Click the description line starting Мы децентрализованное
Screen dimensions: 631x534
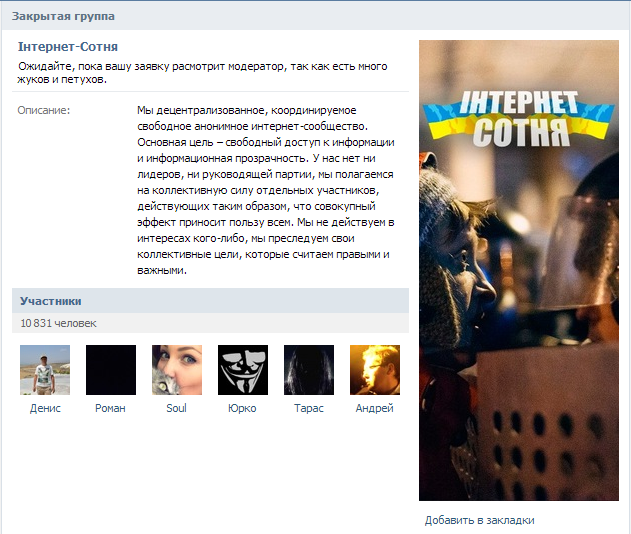click(x=247, y=110)
